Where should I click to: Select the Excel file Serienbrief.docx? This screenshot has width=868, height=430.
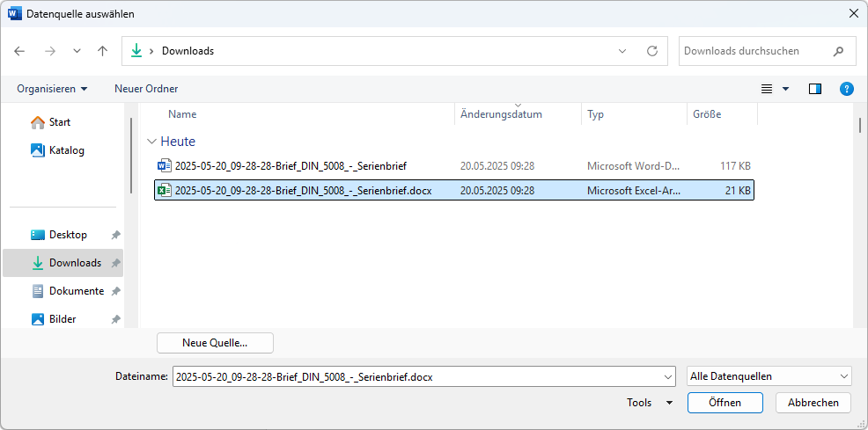[x=454, y=191]
